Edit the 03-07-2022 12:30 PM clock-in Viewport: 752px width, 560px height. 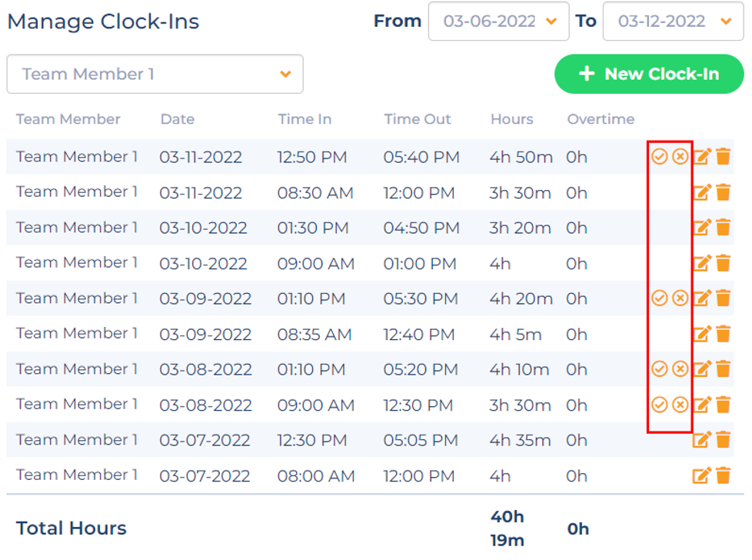click(x=702, y=440)
